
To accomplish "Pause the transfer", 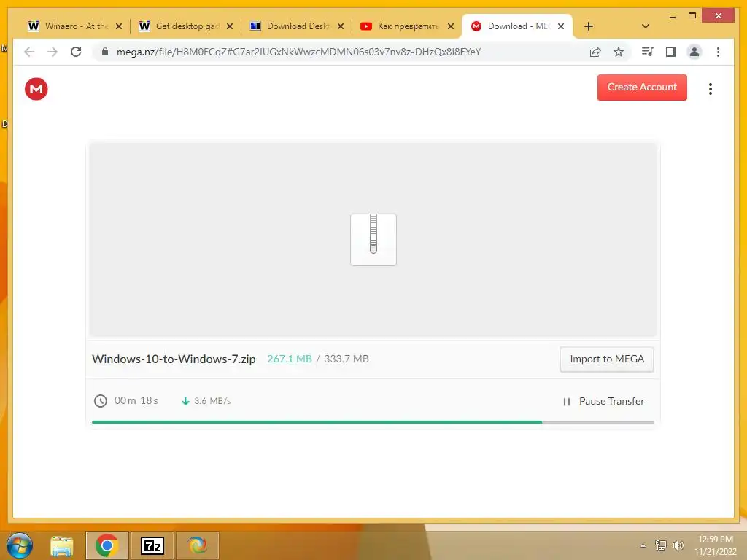I will [x=603, y=402].
